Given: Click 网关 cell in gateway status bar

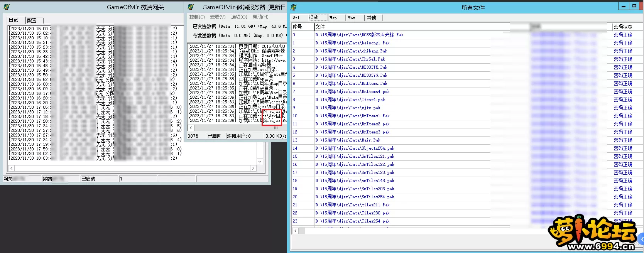Looking at the screenshot, I should click(x=22, y=179).
